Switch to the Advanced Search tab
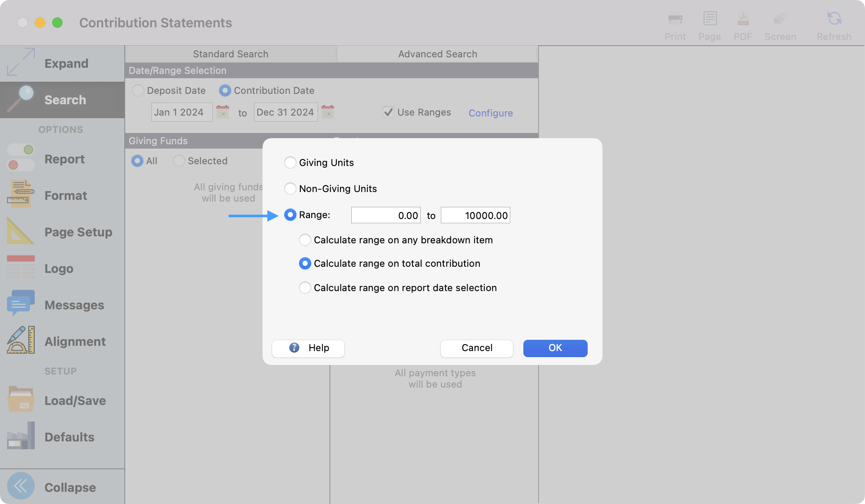 tap(437, 54)
